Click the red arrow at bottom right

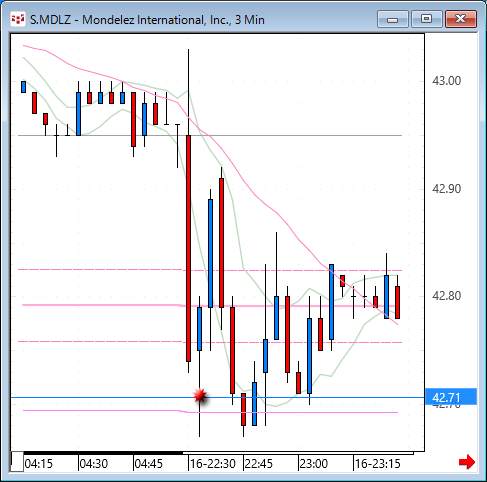(467, 462)
